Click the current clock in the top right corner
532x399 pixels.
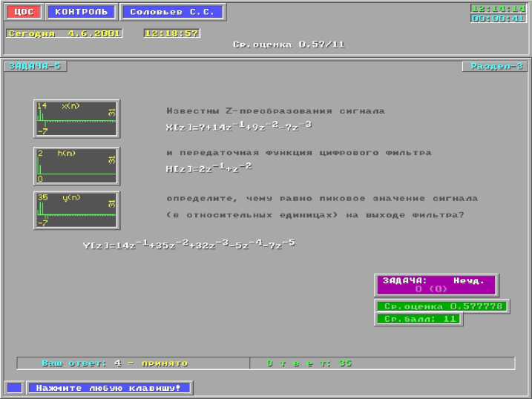coord(499,8)
